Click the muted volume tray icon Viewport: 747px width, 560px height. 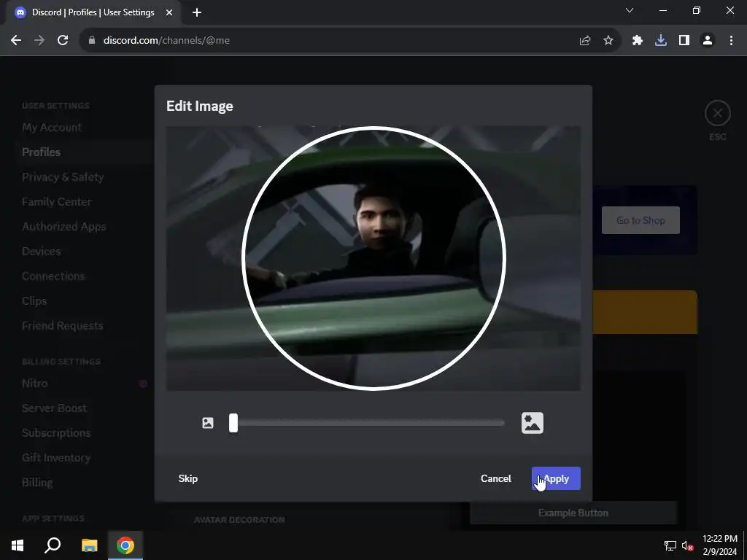click(x=687, y=545)
